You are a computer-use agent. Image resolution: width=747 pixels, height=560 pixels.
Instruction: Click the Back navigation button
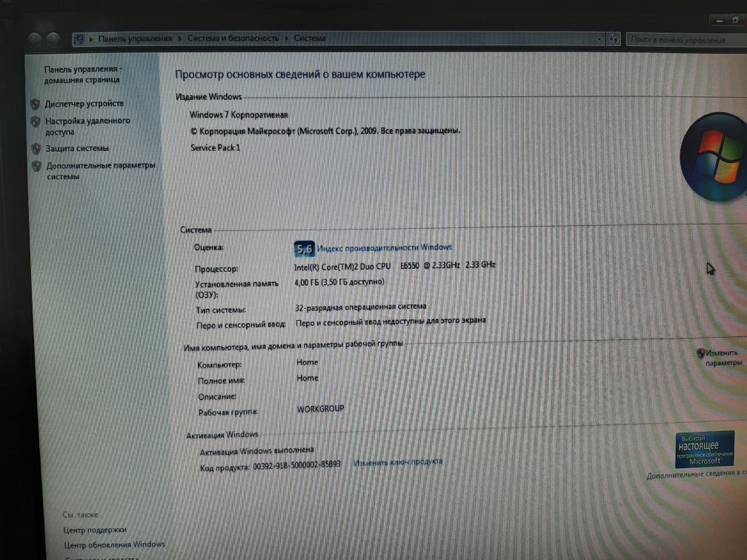coord(35,40)
